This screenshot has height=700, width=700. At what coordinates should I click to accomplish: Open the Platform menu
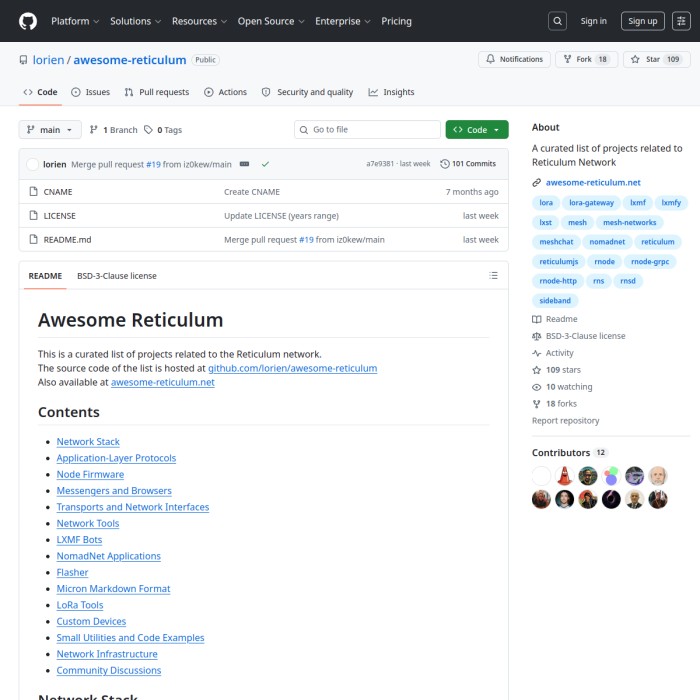(x=75, y=21)
